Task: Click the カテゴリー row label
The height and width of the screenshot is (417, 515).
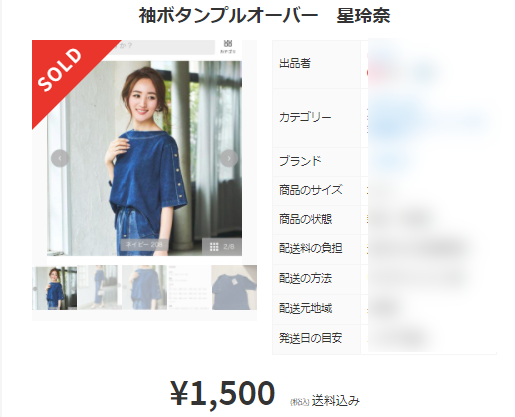Action: coord(305,117)
